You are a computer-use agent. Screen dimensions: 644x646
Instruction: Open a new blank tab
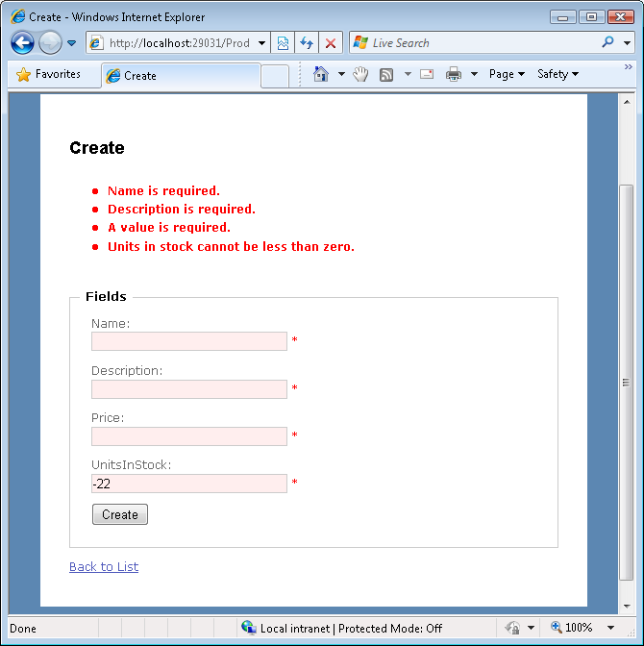coord(274,76)
